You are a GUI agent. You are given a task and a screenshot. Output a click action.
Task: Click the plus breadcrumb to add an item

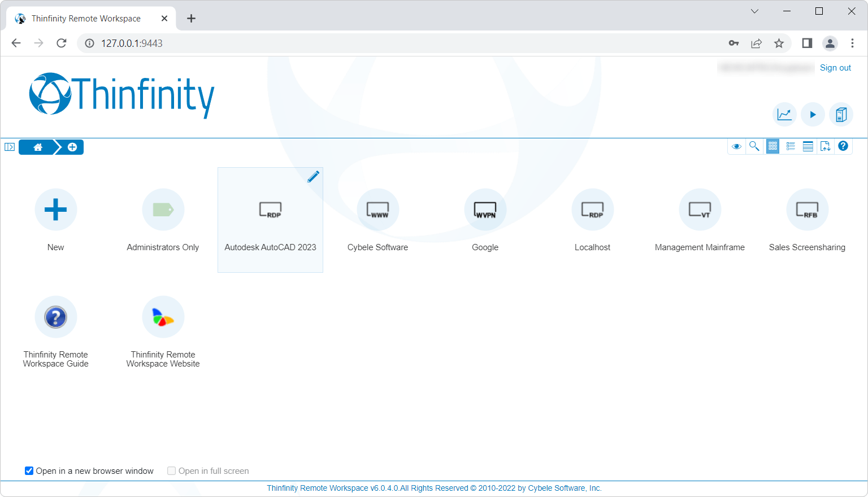click(x=72, y=147)
